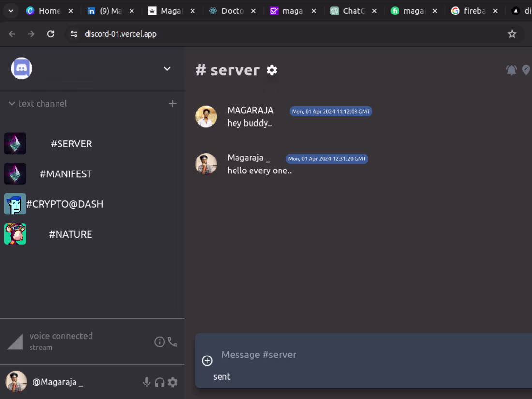Viewport: 532px width, 399px height.
Task: Expand the server name dropdown chevron
Action: (167, 69)
